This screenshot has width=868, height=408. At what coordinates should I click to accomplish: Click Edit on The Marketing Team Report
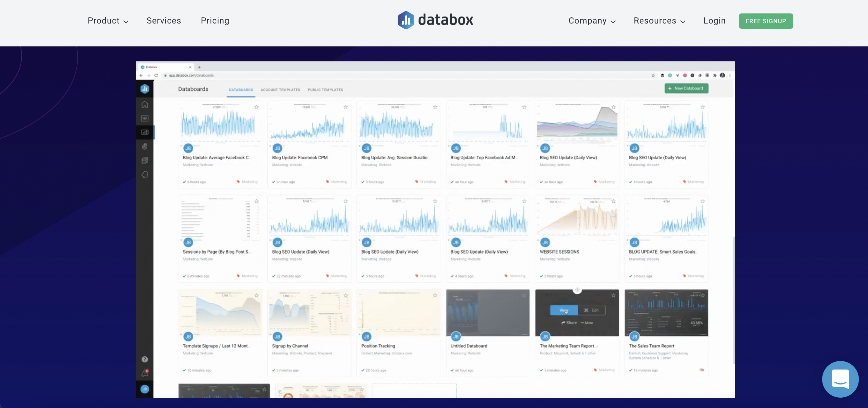pyautogui.click(x=592, y=310)
